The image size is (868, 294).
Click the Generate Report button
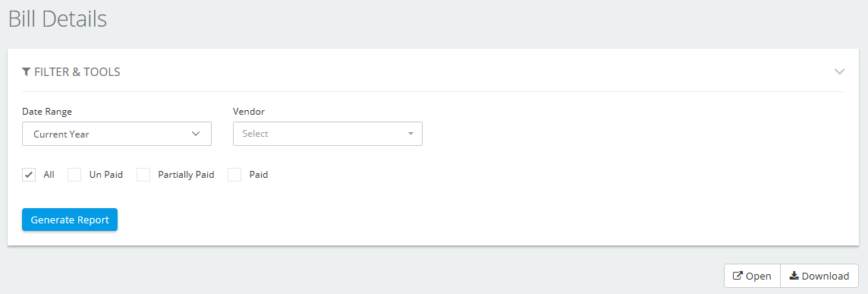pyautogui.click(x=70, y=220)
